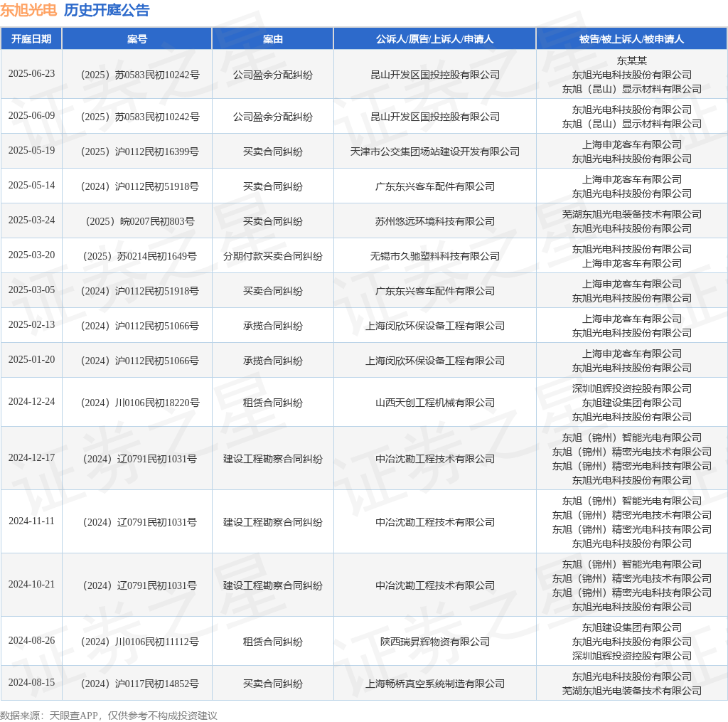Select date cell 2025-02-13

(31, 325)
